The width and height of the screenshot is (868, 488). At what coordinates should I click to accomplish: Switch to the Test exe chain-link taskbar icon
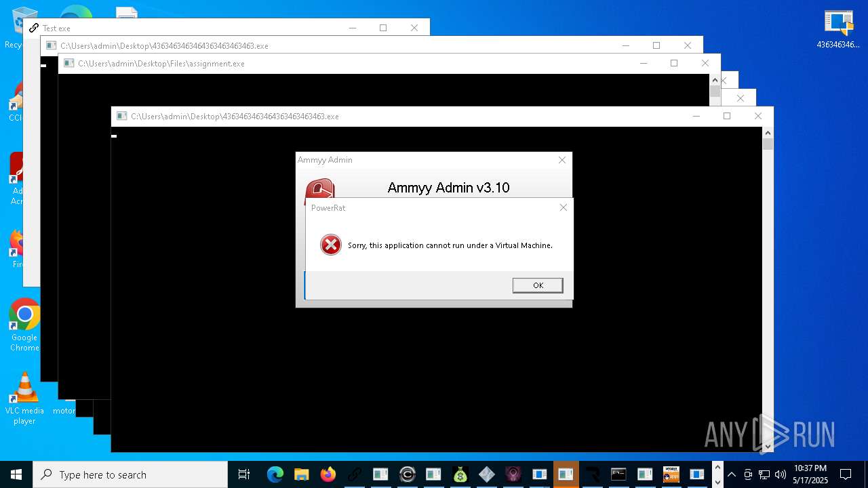[x=354, y=474]
